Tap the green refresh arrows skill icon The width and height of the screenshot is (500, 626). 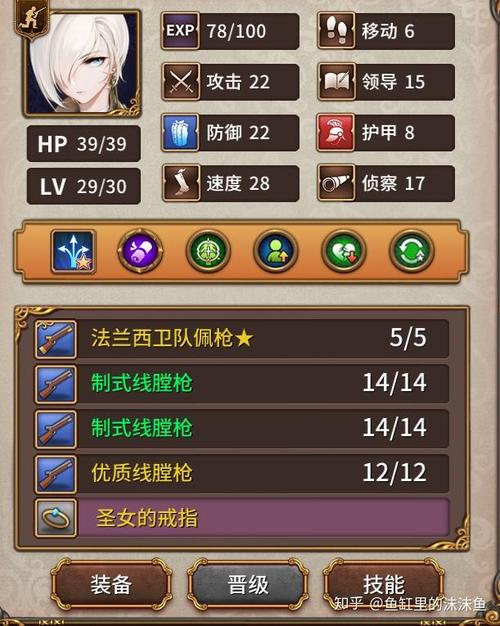pos(411,251)
